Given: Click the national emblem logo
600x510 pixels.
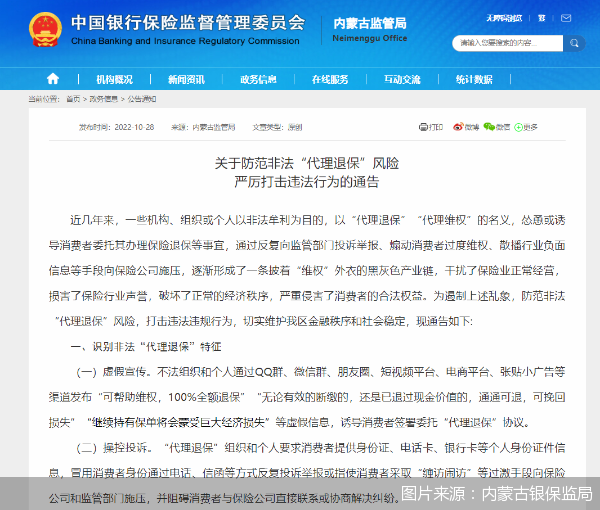Looking at the screenshot, I should 45,29.
